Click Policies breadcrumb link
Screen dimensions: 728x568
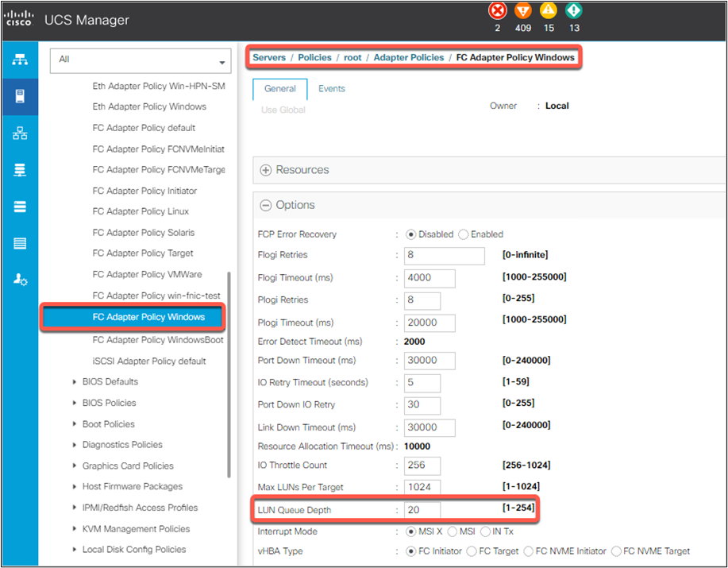pos(315,57)
